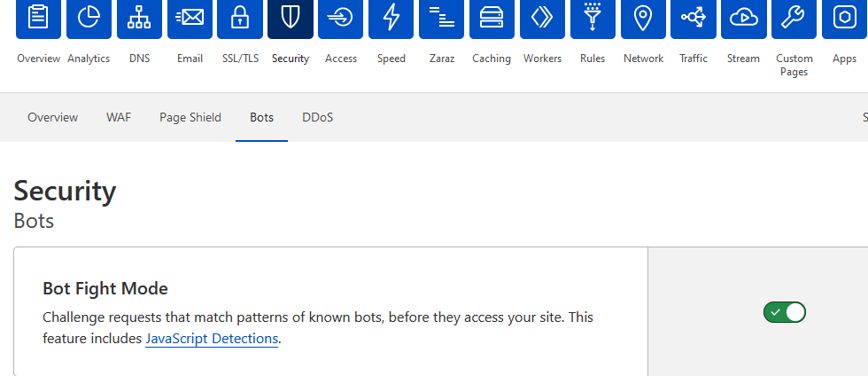
Task: Switch to the WAF tab
Action: pos(119,117)
